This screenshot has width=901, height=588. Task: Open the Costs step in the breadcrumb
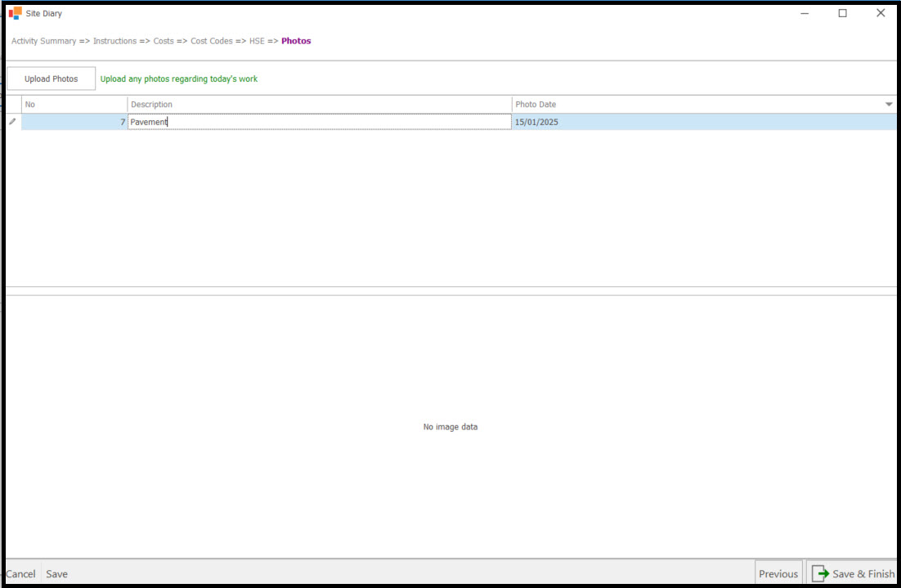[x=164, y=41]
